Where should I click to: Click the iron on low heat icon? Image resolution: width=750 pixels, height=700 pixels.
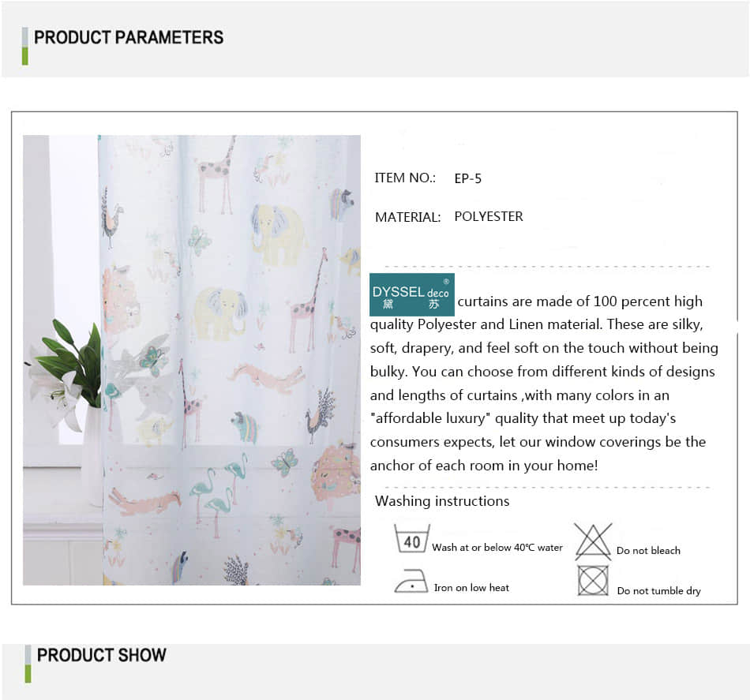tap(411, 581)
